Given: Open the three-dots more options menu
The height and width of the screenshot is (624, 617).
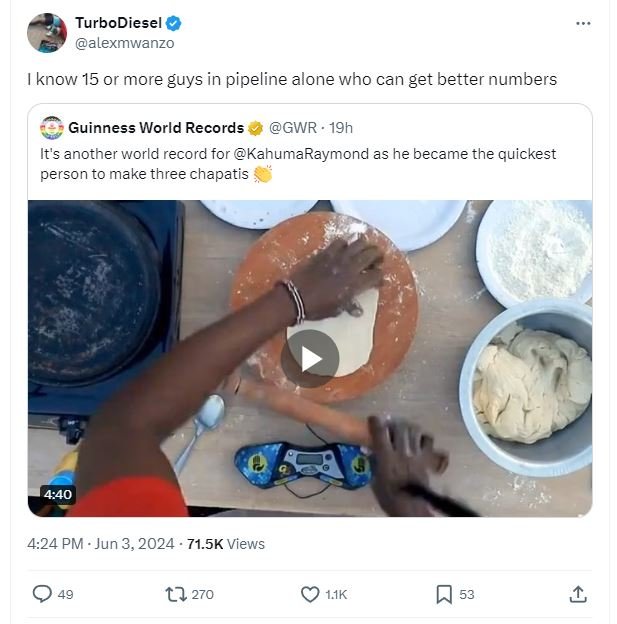Looking at the screenshot, I should click(x=583, y=23).
